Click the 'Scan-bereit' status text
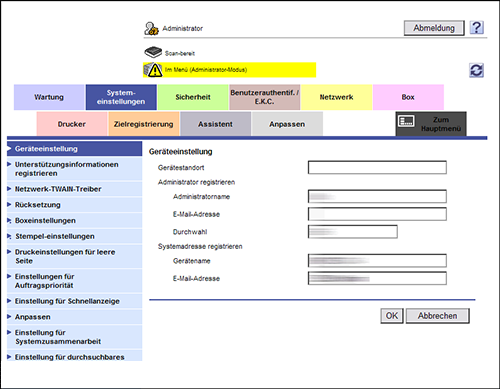This screenshot has width=500, height=389. pyautogui.click(x=180, y=53)
